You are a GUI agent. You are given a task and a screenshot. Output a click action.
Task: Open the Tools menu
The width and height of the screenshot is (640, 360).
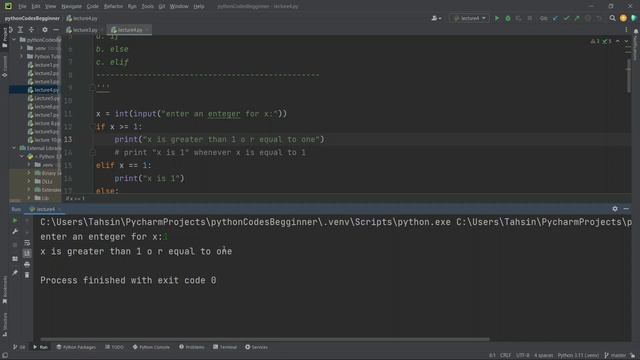(x=147, y=6)
